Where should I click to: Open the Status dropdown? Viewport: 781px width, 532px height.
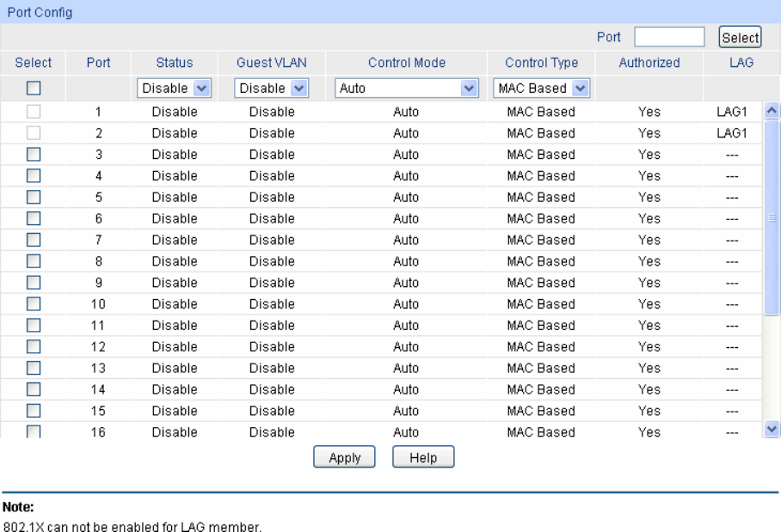175,88
